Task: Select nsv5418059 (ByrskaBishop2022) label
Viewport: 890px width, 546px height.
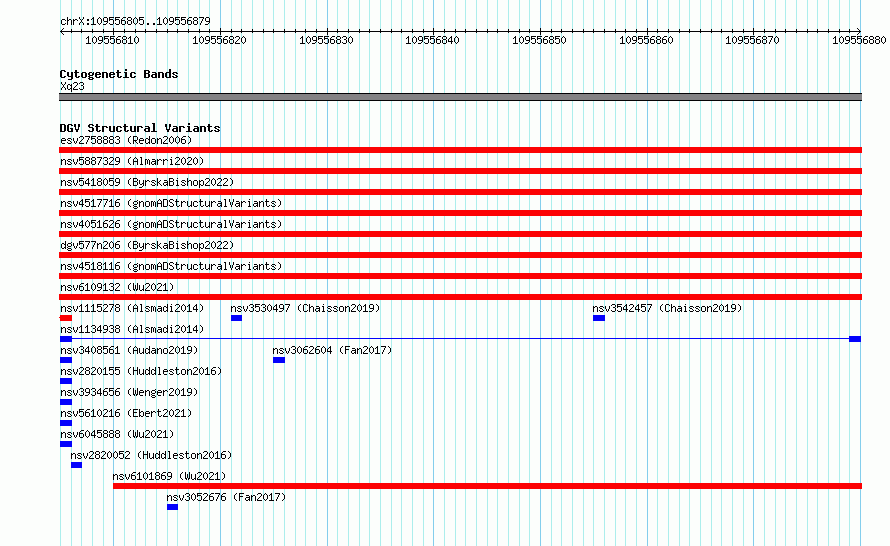Action: 147,182
